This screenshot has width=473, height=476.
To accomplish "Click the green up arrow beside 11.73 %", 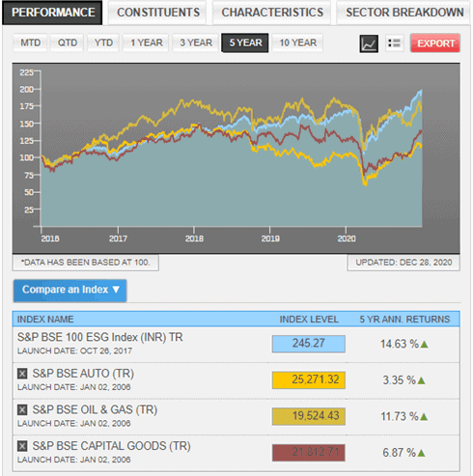I will pyautogui.click(x=424, y=417).
